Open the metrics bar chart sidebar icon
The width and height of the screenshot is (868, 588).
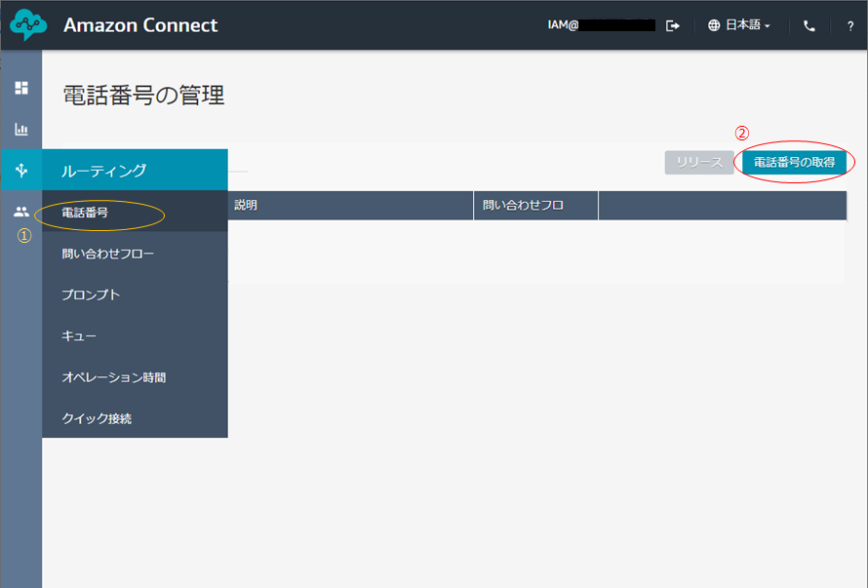pos(21,129)
